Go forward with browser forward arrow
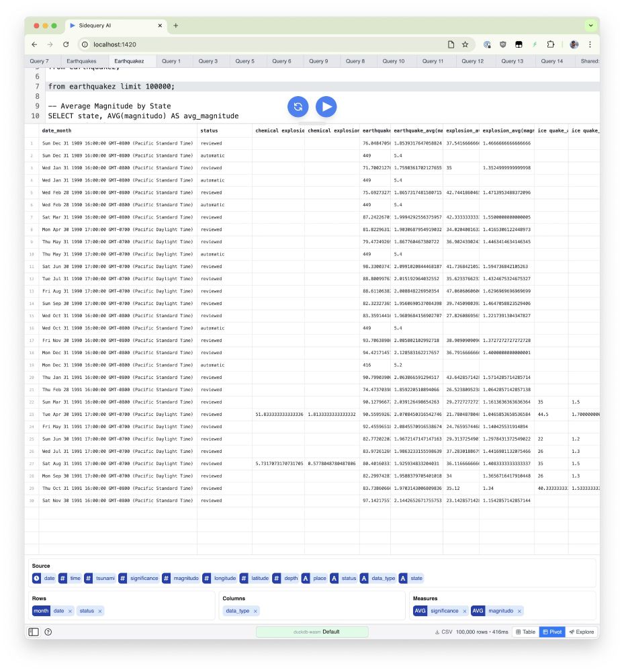Viewport: 624px width, 672px height. click(50, 44)
